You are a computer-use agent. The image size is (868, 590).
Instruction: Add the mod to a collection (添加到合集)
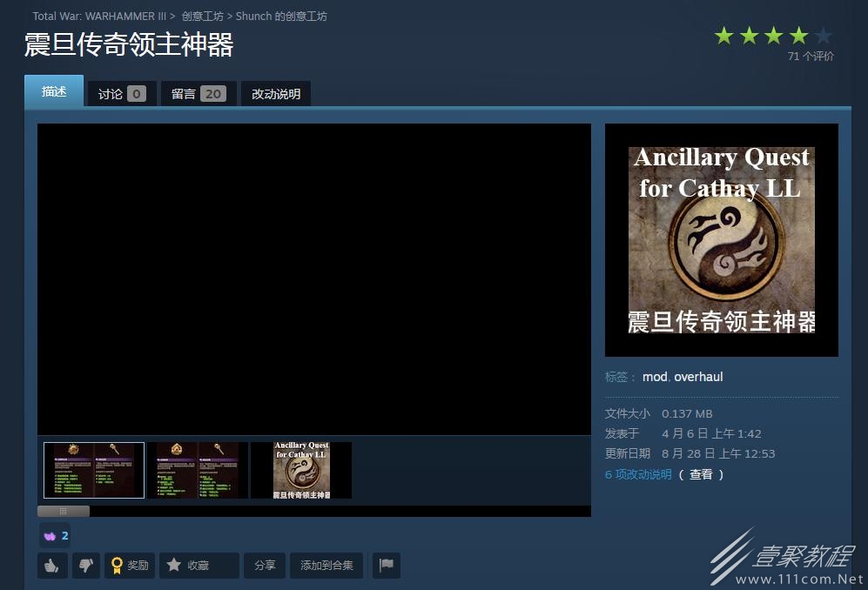coord(326,565)
